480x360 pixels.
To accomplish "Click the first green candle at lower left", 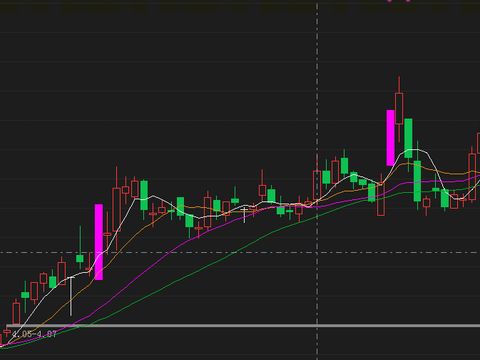I will pos(25,295).
